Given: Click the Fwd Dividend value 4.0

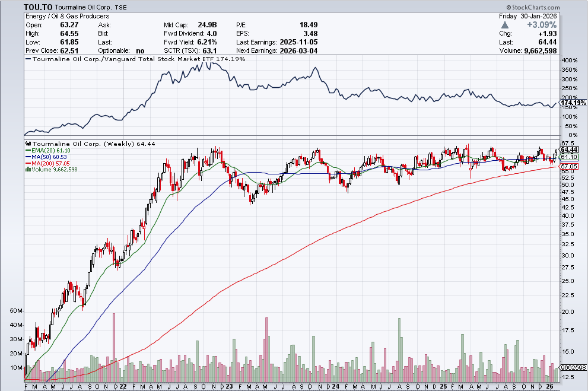Looking at the screenshot, I should tap(212, 34).
